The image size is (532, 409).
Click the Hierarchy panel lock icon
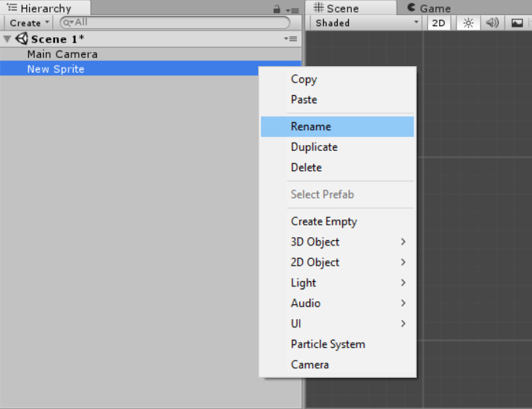[x=277, y=9]
